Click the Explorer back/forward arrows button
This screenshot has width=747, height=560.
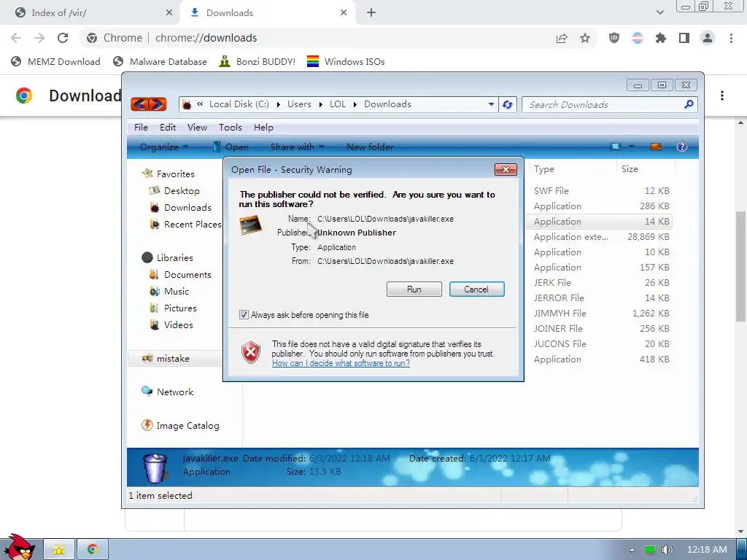[149, 104]
